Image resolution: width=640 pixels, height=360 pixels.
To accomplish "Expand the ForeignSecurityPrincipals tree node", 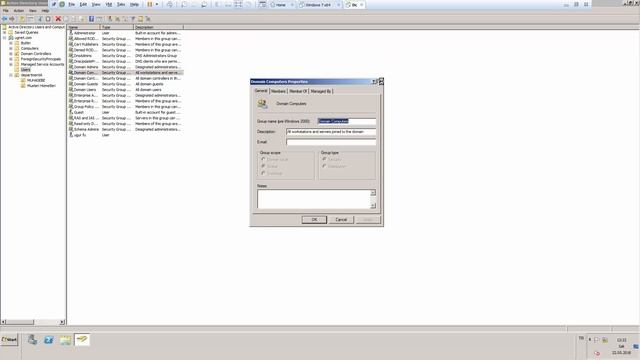I will pos(11,59).
